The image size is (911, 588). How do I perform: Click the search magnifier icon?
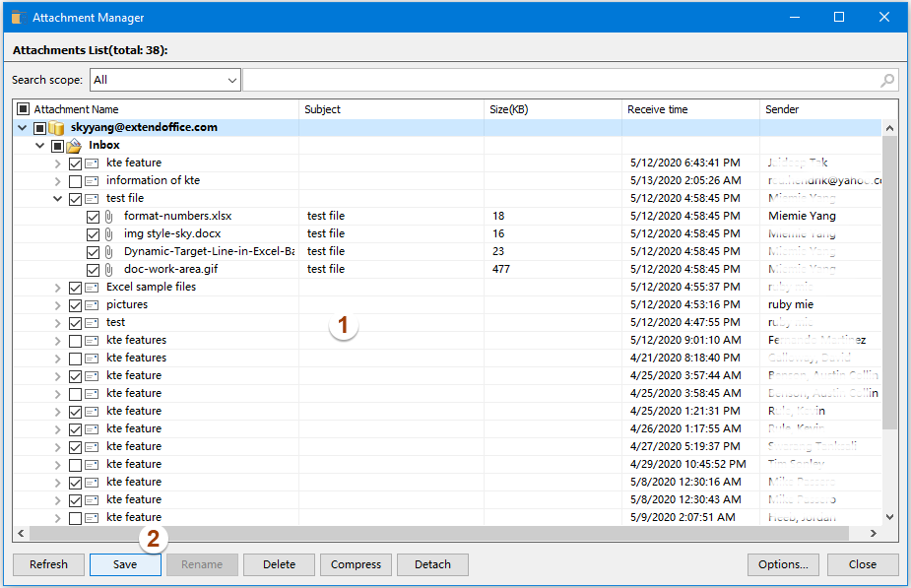[x=886, y=81]
